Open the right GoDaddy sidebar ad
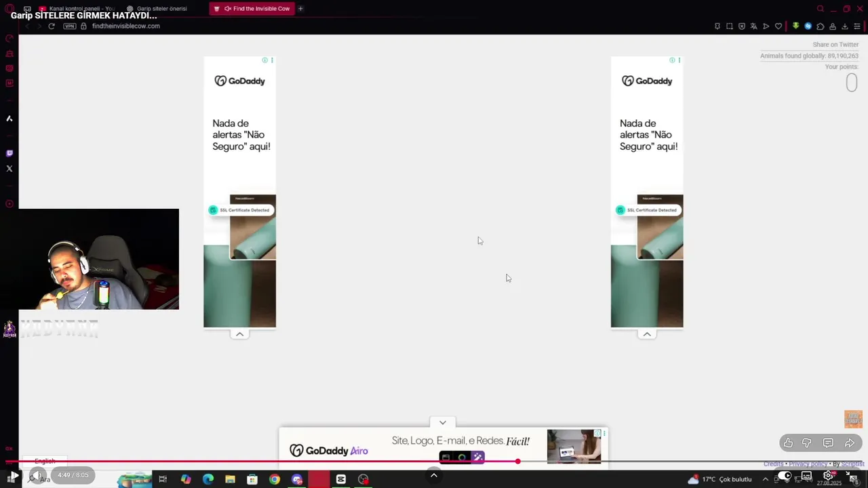Screen dimensions: 868x488 (x=647, y=192)
